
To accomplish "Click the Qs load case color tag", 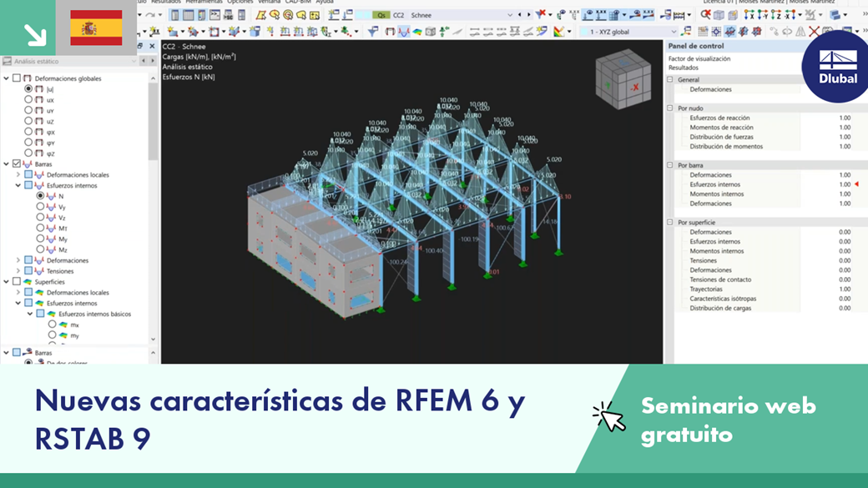I will tap(381, 15).
